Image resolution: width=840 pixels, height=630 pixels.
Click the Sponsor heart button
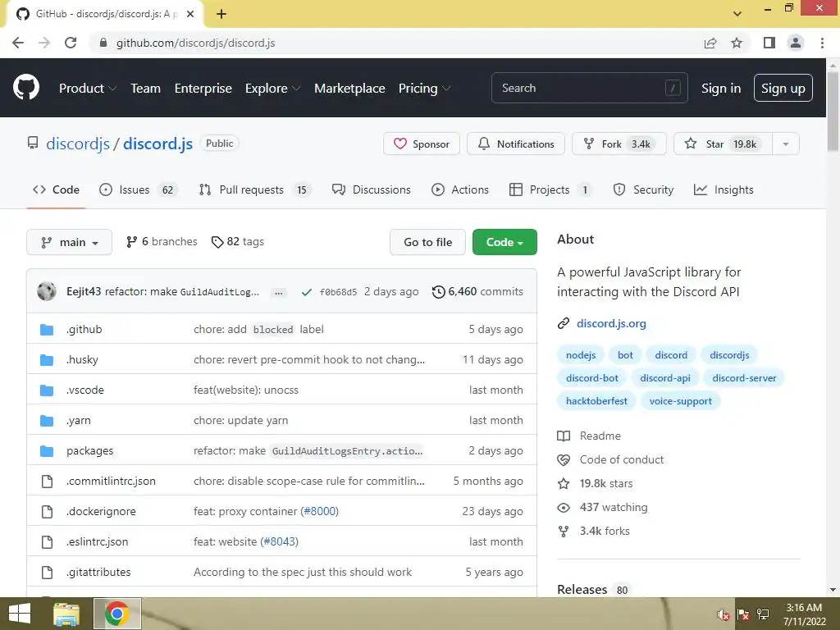point(421,144)
